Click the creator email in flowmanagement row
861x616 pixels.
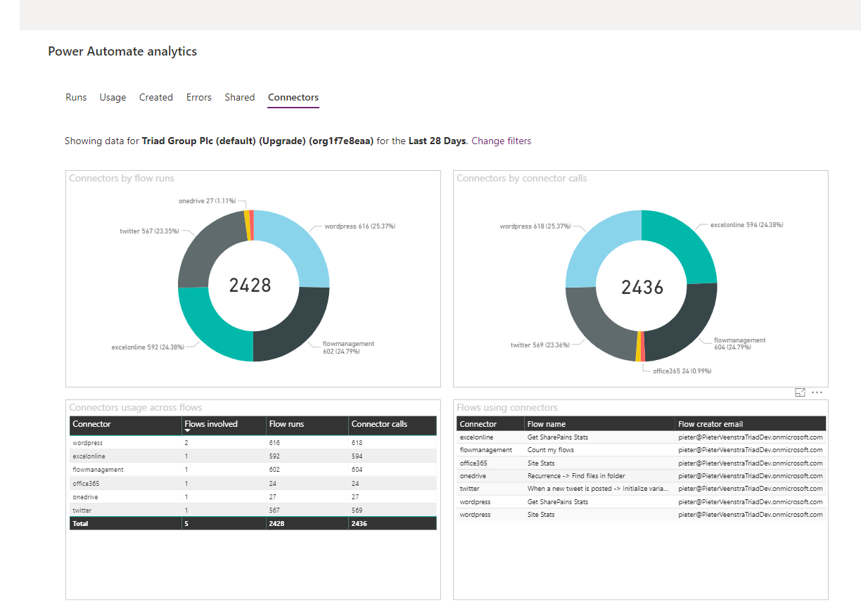coord(751,450)
